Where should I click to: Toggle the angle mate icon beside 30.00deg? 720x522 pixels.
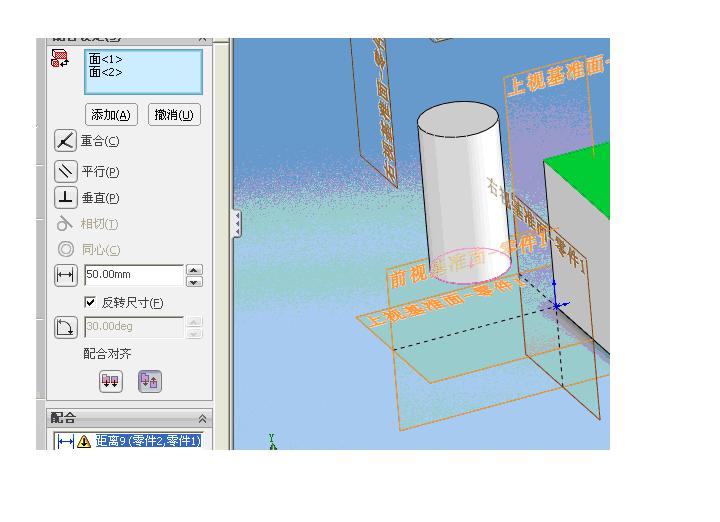coord(65,327)
